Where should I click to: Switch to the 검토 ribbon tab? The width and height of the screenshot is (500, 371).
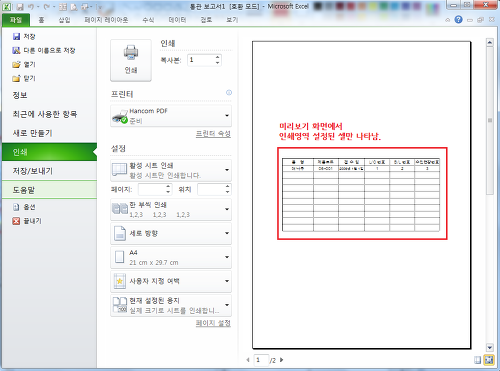coord(206,20)
